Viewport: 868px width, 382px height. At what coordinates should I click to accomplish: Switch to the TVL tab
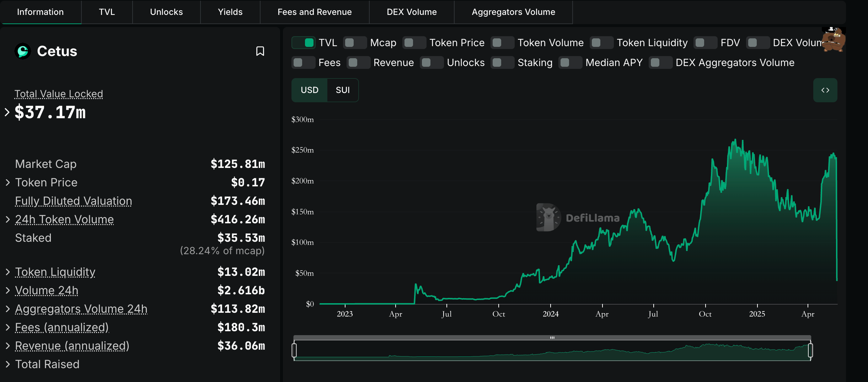107,12
